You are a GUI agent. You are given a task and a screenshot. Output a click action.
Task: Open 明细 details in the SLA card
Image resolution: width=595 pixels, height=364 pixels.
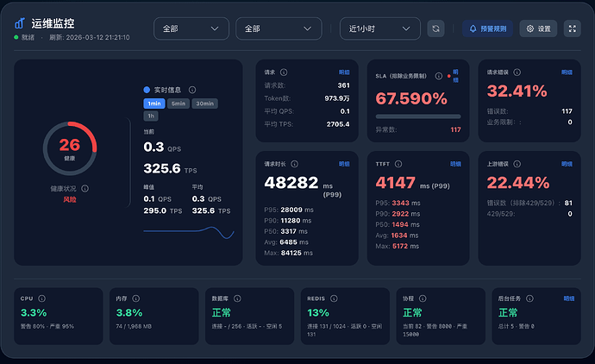[x=456, y=76]
